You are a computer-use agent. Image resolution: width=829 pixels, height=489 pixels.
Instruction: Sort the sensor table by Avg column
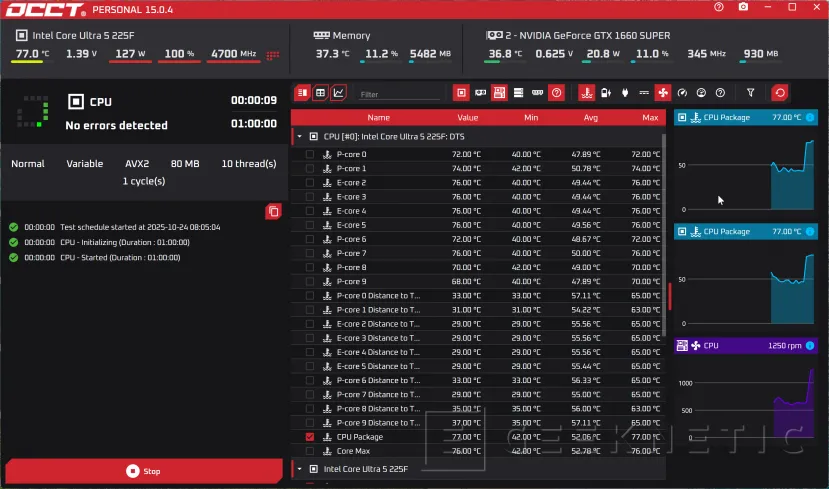click(590, 118)
